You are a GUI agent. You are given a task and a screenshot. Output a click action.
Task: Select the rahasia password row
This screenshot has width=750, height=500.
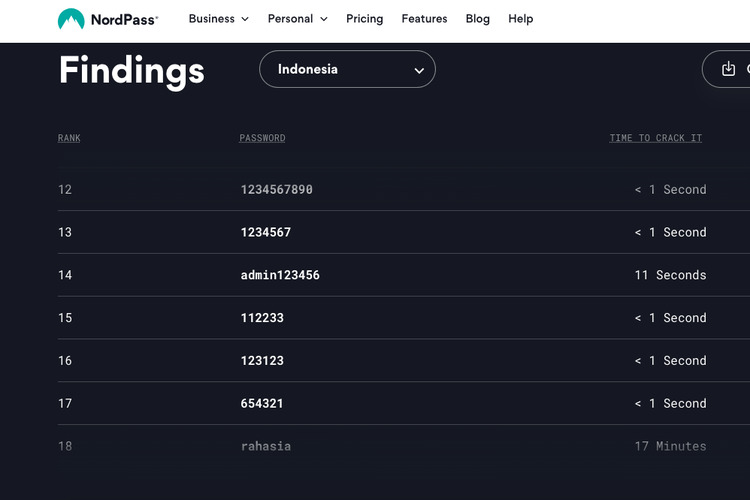pyautogui.click(x=266, y=446)
